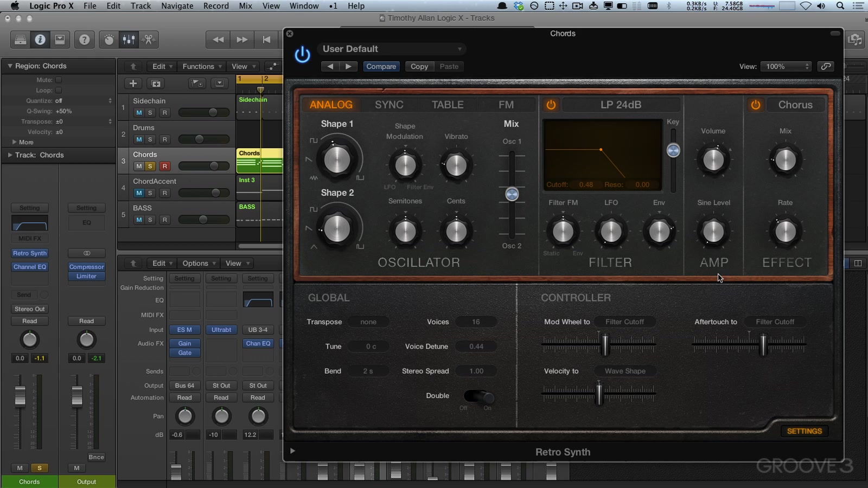Switch oscillator to SYNC tab
This screenshot has height=488, width=868.
389,105
